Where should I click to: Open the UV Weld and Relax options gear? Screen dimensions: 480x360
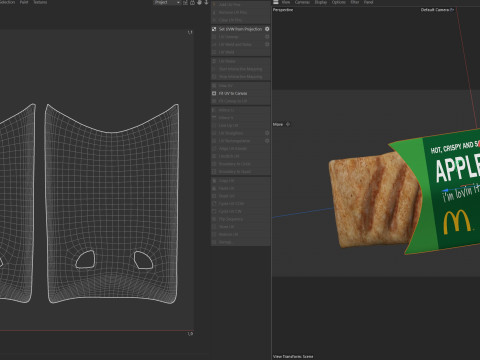click(x=267, y=44)
